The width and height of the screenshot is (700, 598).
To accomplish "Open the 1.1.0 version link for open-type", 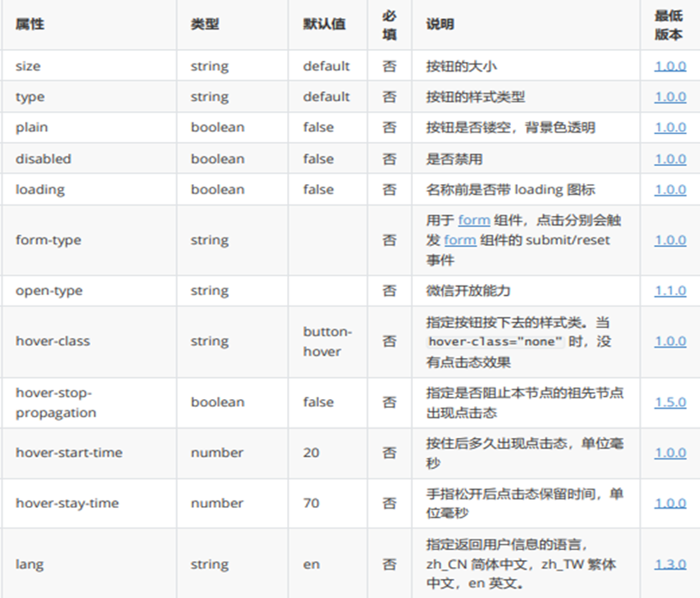I will click(670, 291).
